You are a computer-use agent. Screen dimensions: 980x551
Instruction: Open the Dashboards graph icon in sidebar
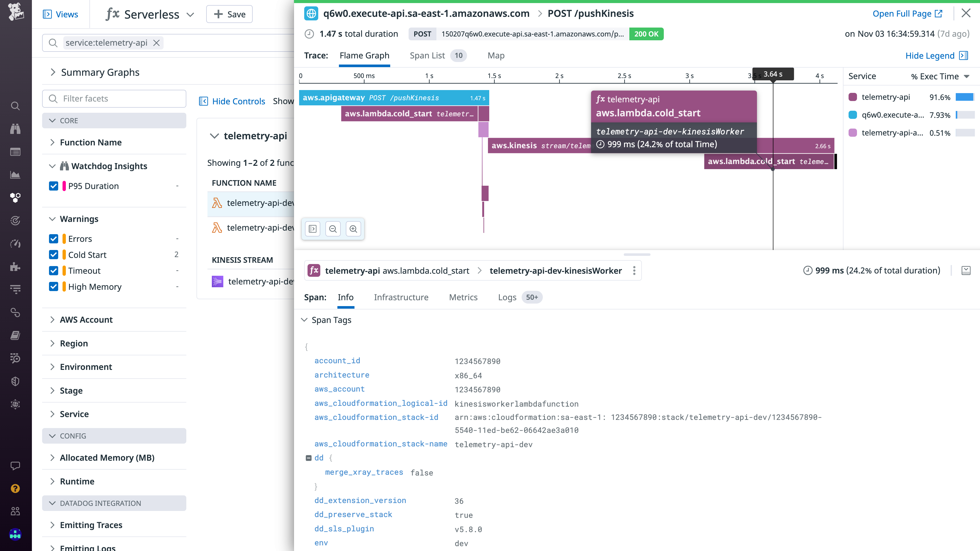click(x=15, y=175)
